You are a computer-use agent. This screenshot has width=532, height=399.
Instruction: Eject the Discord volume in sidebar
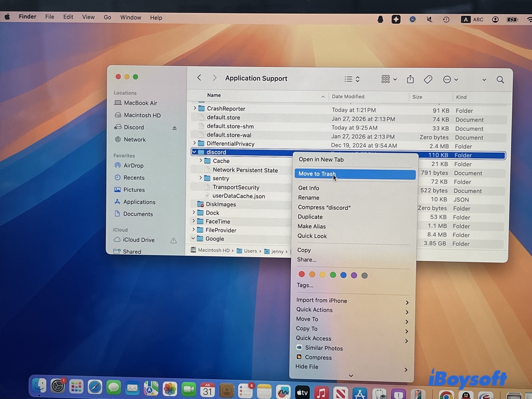pyautogui.click(x=174, y=128)
